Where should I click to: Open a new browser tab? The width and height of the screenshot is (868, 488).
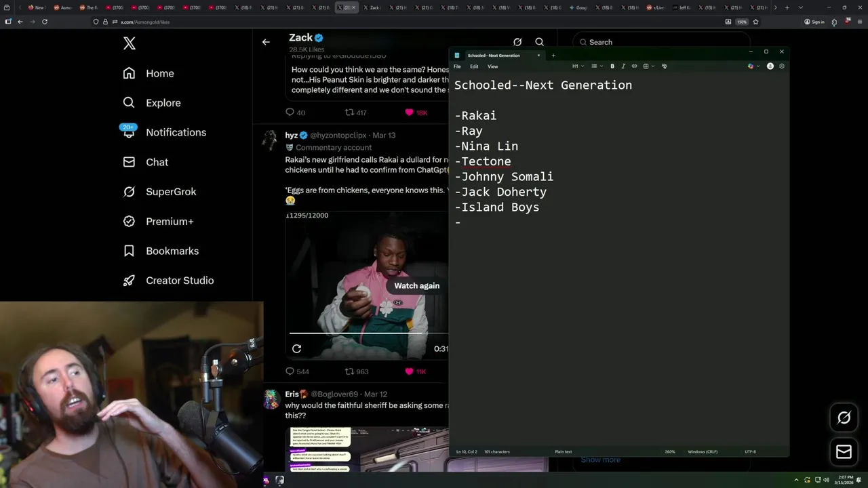[x=787, y=7]
